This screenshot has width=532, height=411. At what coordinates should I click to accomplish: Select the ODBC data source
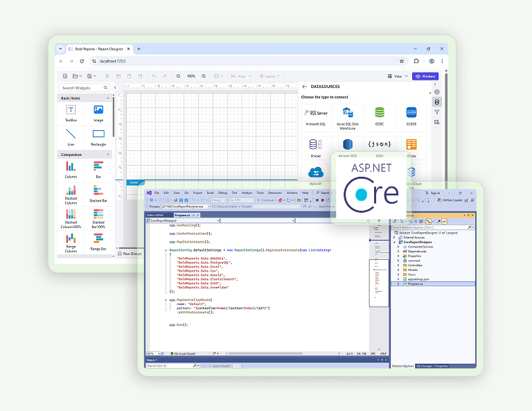coord(380,118)
